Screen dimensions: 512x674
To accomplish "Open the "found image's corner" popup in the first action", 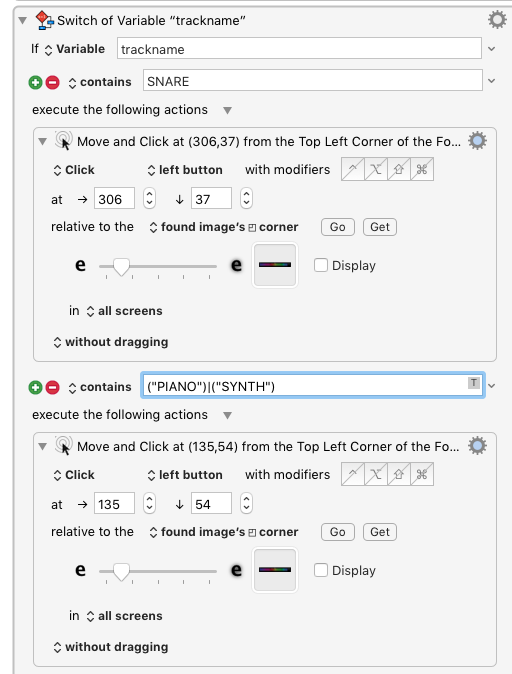I will click(224, 227).
